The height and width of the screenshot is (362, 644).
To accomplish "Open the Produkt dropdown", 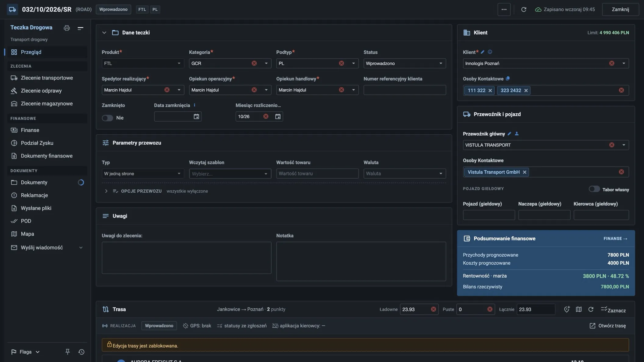I will click(x=143, y=63).
